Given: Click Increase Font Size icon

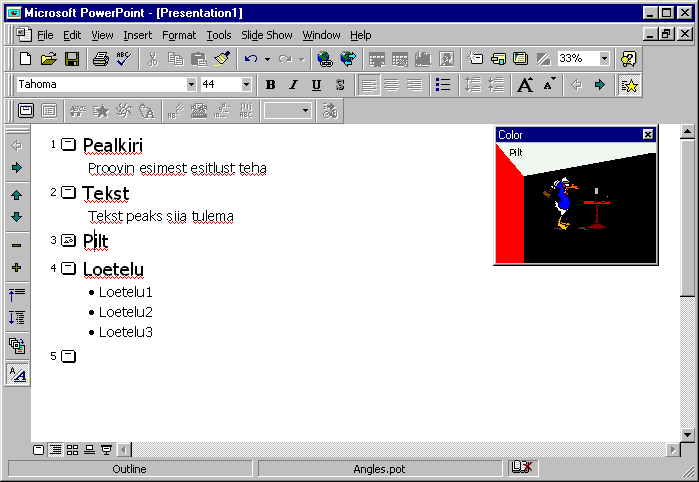Looking at the screenshot, I should 525,85.
